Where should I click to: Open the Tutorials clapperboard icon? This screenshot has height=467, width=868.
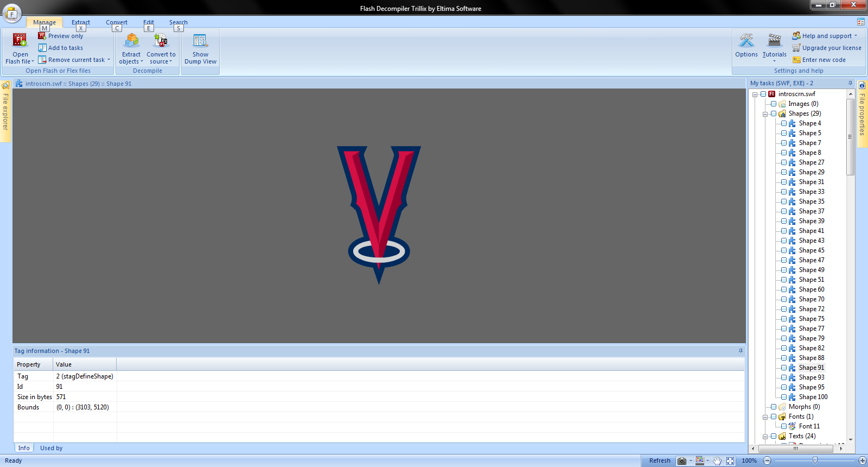click(x=774, y=41)
